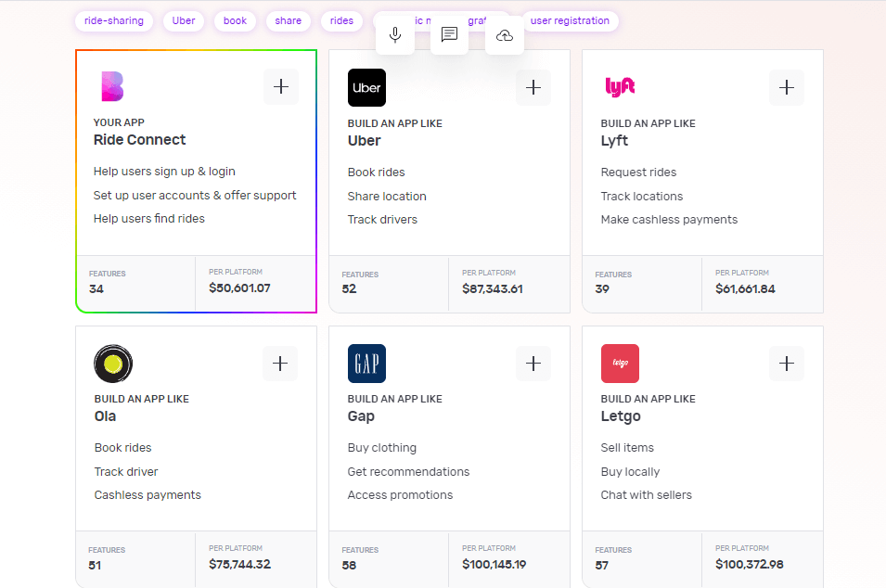Click 'Help users sign up & login'
Screen dimensions: 886x588
164,172
